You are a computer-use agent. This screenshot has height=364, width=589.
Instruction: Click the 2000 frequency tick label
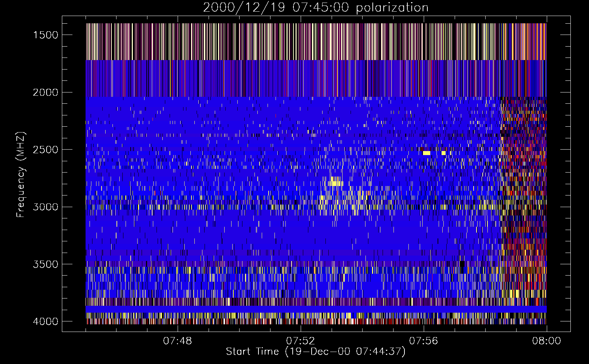coord(46,92)
